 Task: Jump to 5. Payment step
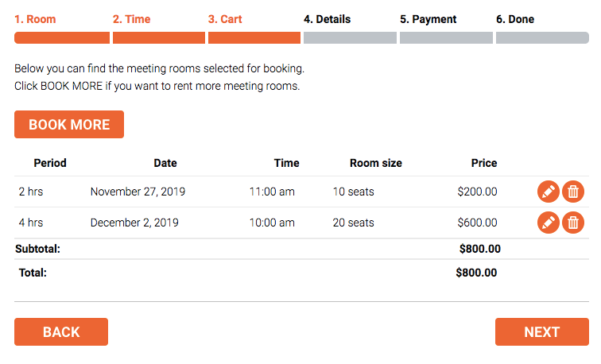click(428, 19)
